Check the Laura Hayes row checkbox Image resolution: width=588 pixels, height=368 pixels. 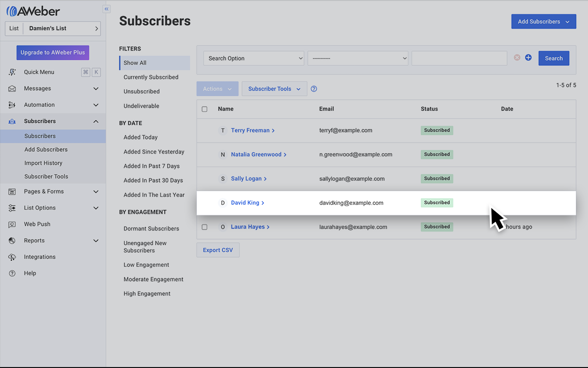(x=204, y=227)
